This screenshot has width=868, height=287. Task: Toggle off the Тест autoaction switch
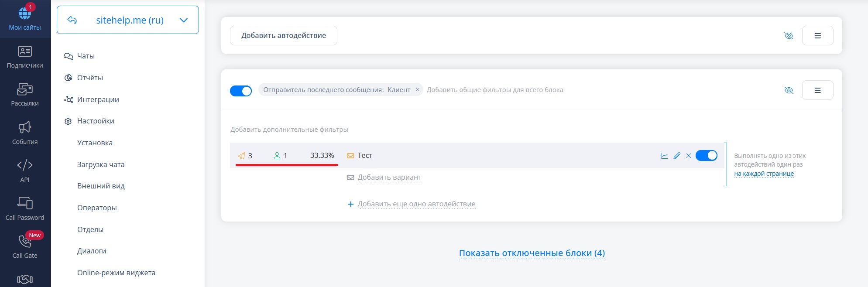(x=706, y=156)
